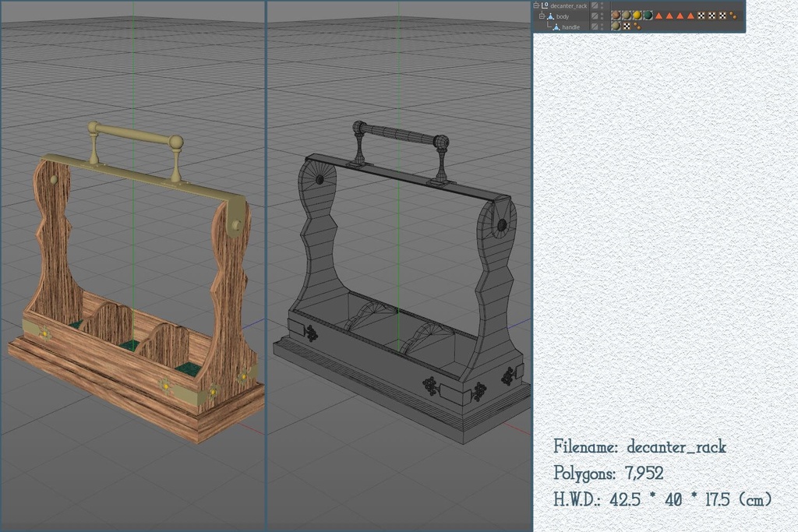Select the beige material tag on handle
This screenshot has height=532, width=798.
pyautogui.click(x=616, y=26)
